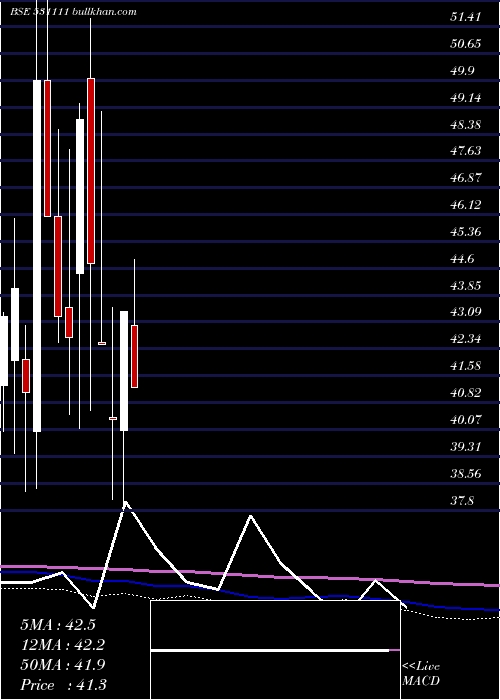Viewport: 500px width, 700px height.
Task: Click the 46.87 price label
Action: (465, 178)
